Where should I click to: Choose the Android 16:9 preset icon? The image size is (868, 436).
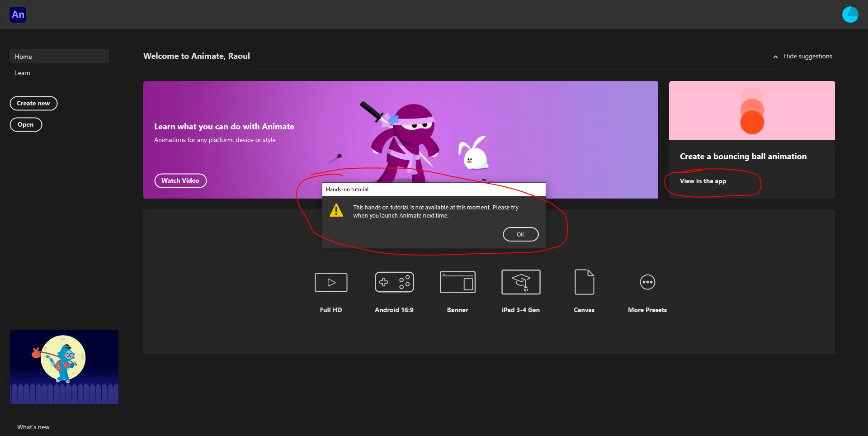click(394, 282)
